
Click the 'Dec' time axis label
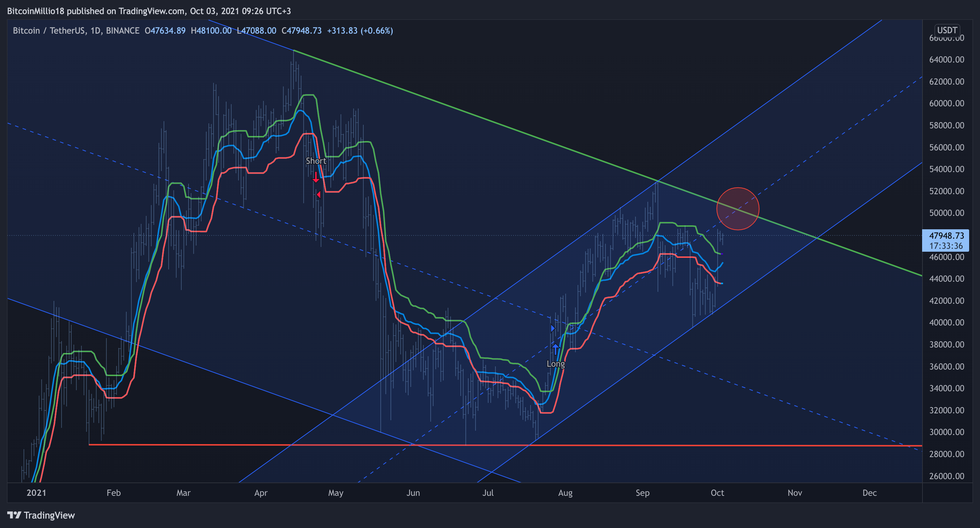coord(869,493)
